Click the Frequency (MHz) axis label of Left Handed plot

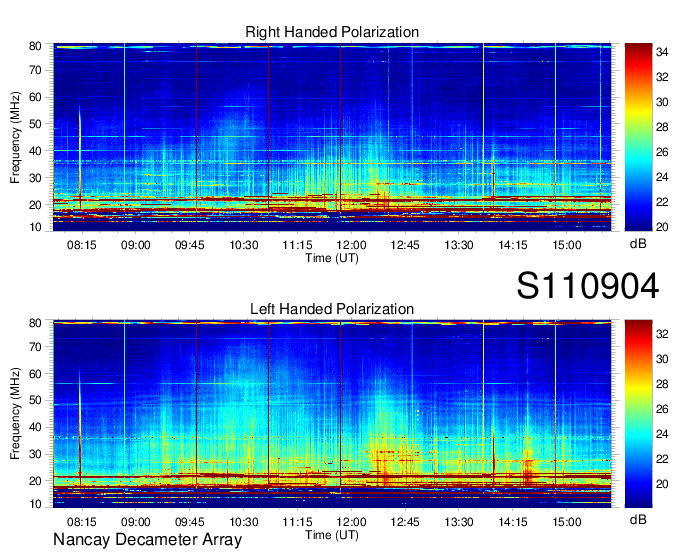pos(15,414)
